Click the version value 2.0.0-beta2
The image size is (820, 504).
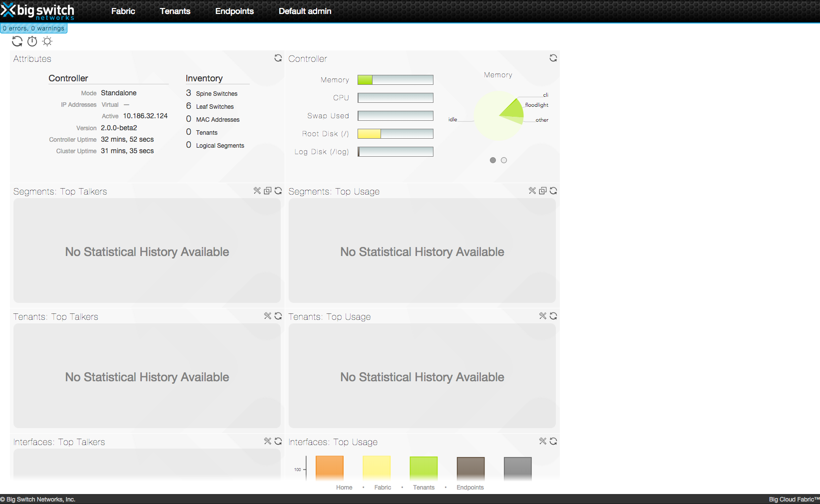click(x=119, y=128)
